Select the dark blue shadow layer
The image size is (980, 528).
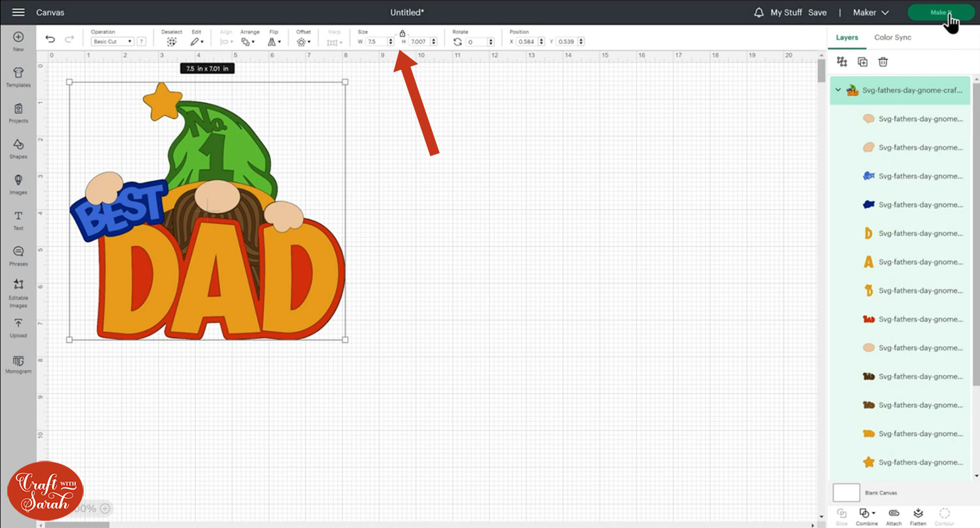coord(900,205)
